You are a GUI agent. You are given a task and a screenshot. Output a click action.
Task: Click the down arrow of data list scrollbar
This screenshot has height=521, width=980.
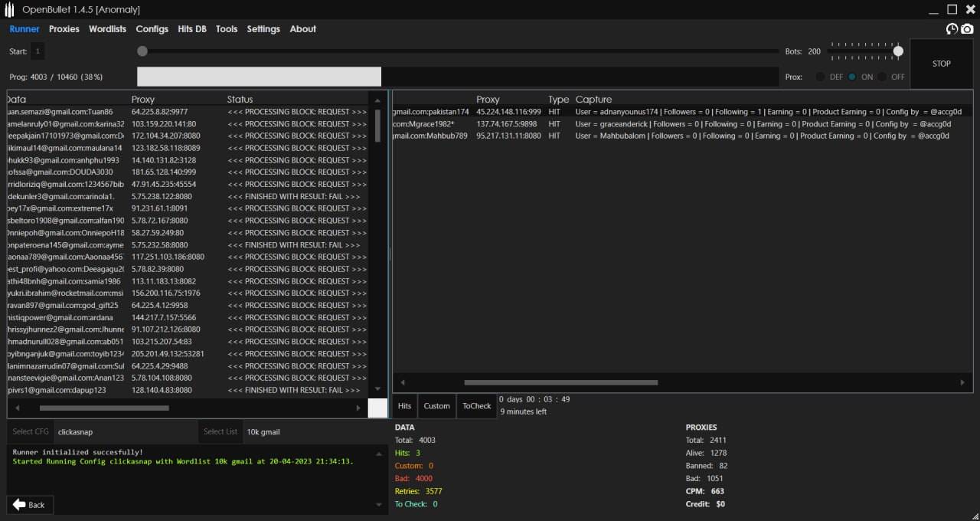[x=377, y=389]
